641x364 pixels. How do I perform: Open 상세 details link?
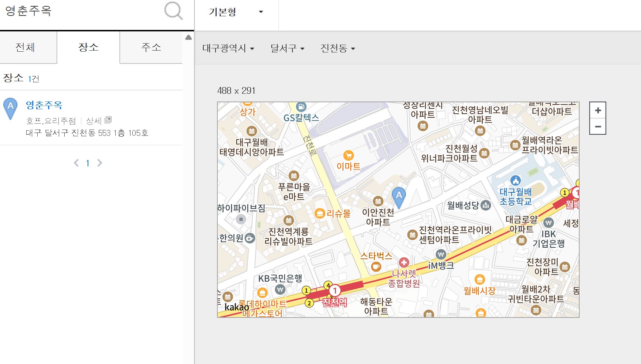coord(94,121)
